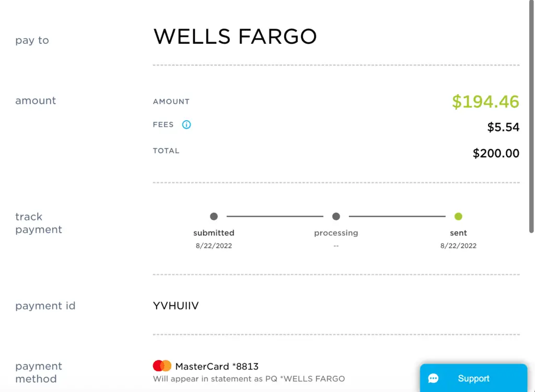The width and height of the screenshot is (535, 392).
Task: Click MasterCard *8813 payment method text
Action: coord(217,366)
